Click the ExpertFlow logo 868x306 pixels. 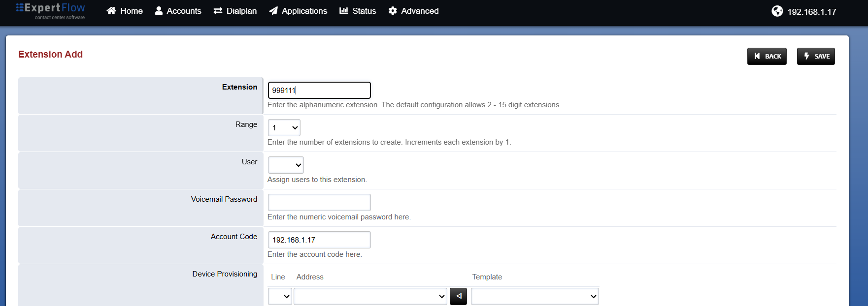point(50,11)
